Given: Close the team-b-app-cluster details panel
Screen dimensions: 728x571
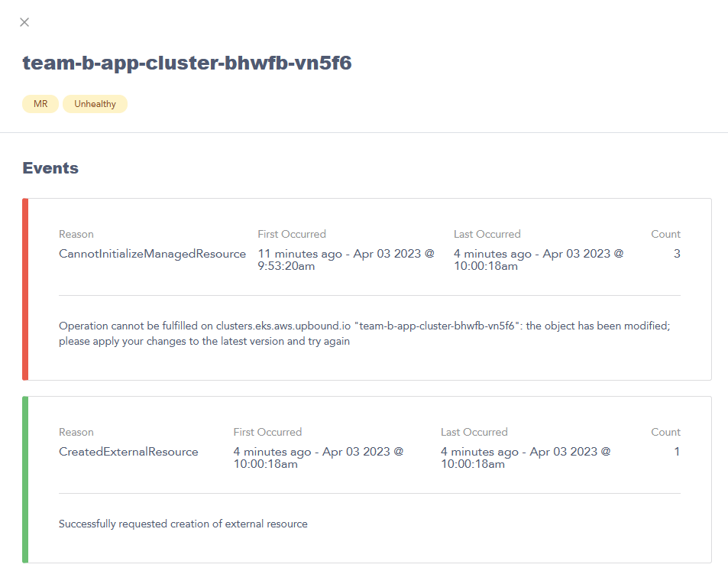Looking at the screenshot, I should pos(24,22).
